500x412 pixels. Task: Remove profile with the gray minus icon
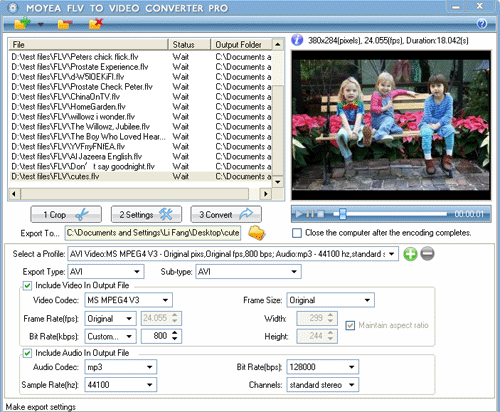(427, 254)
